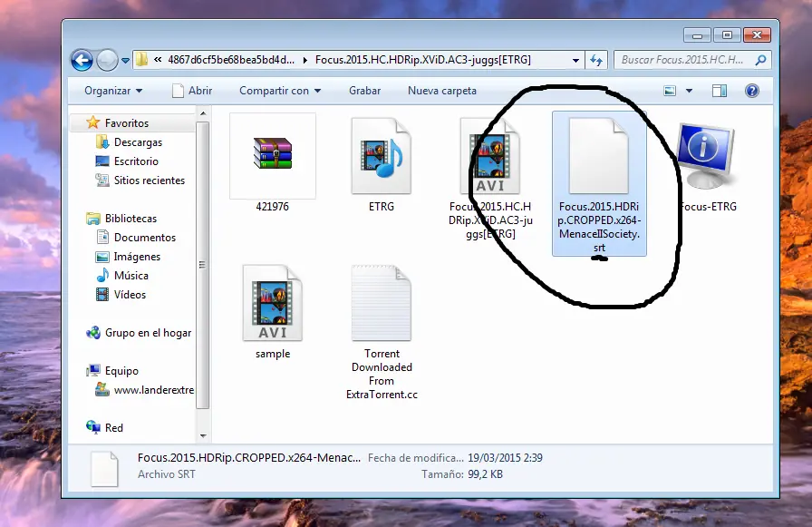Image resolution: width=812 pixels, height=527 pixels.
Task: Select Torrent Downloaded From ExtraTorrent.cc file icon
Action: (x=382, y=303)
